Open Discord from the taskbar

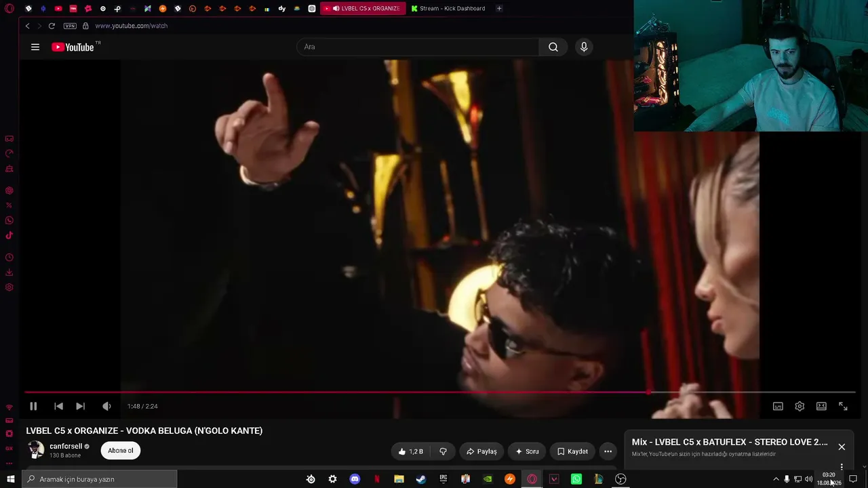click(x=355, y=479)
